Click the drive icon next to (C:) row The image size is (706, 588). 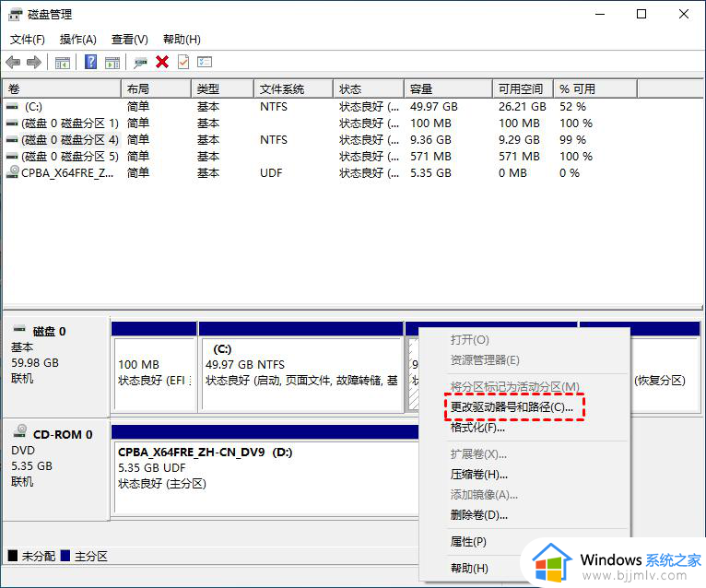(x=12, y=107)
